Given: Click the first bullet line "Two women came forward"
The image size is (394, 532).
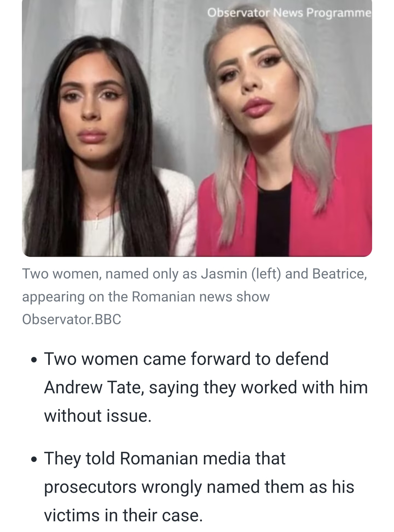Looking at the screenshot, I should pos(206,387).
